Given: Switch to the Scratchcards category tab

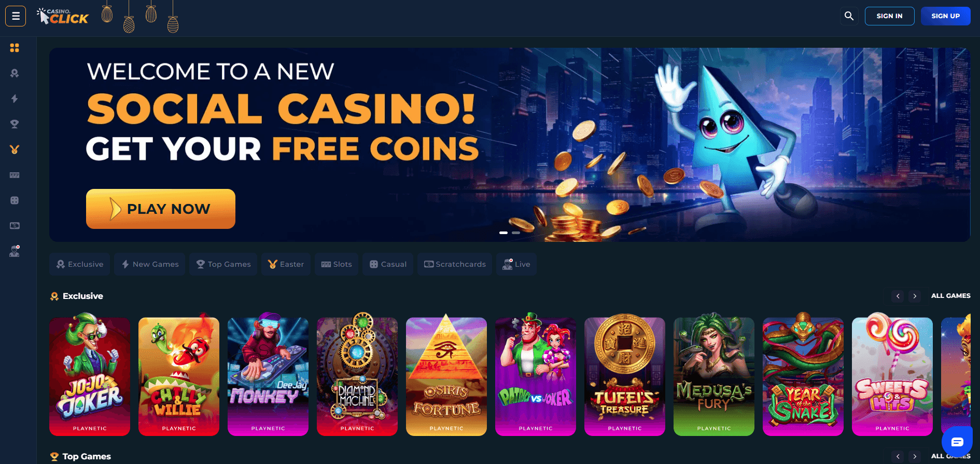Looking at the screenshot, I should (x=455, y=264).
